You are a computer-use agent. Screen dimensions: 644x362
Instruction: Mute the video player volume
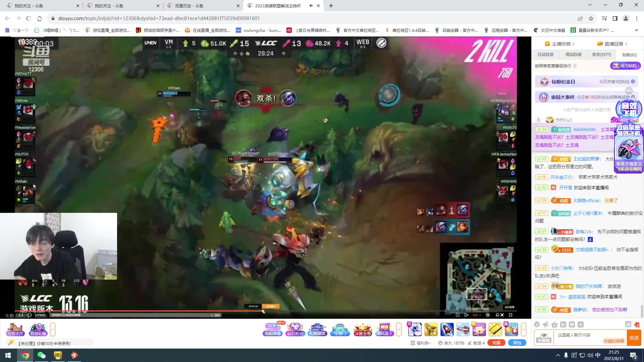click(466, 315)
